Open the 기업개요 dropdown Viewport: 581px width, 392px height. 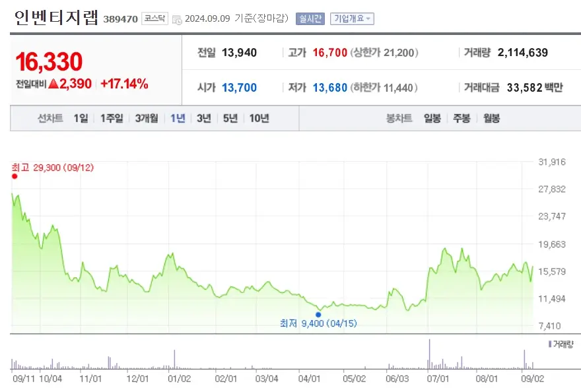(351, 18)
